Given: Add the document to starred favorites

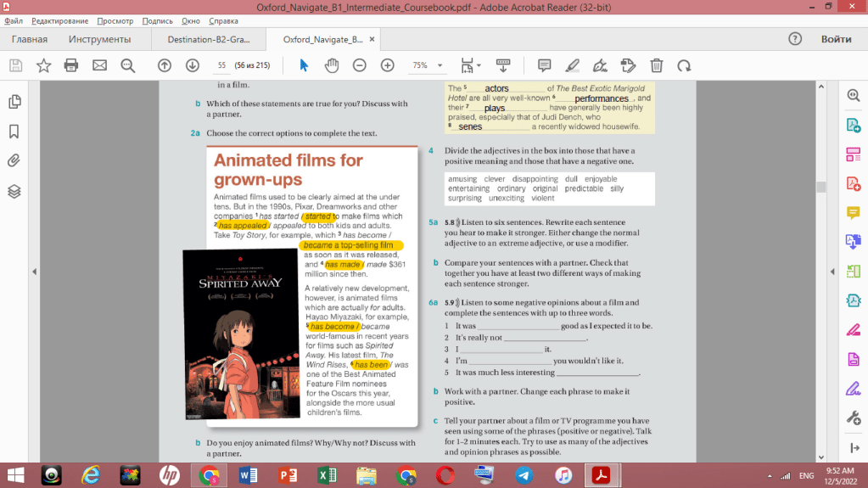Looking at the screenshot, I should point(43,65).
